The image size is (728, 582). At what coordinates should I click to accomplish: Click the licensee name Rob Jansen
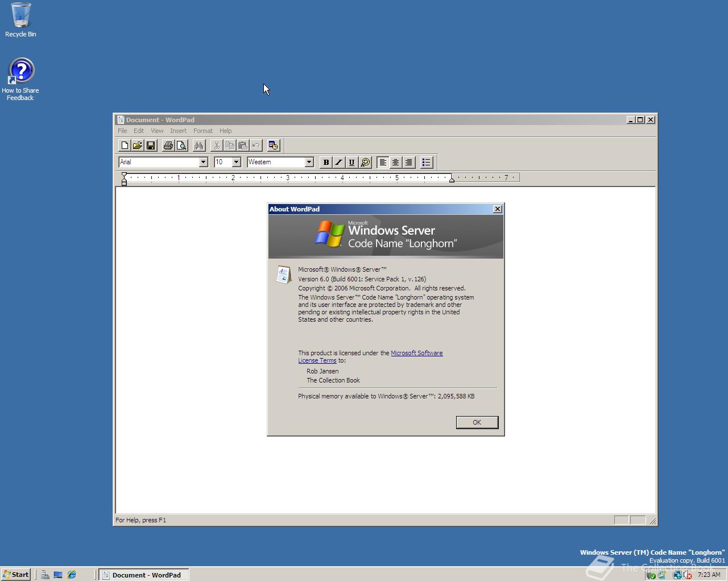pyautogui.click(x=322, y=371)
